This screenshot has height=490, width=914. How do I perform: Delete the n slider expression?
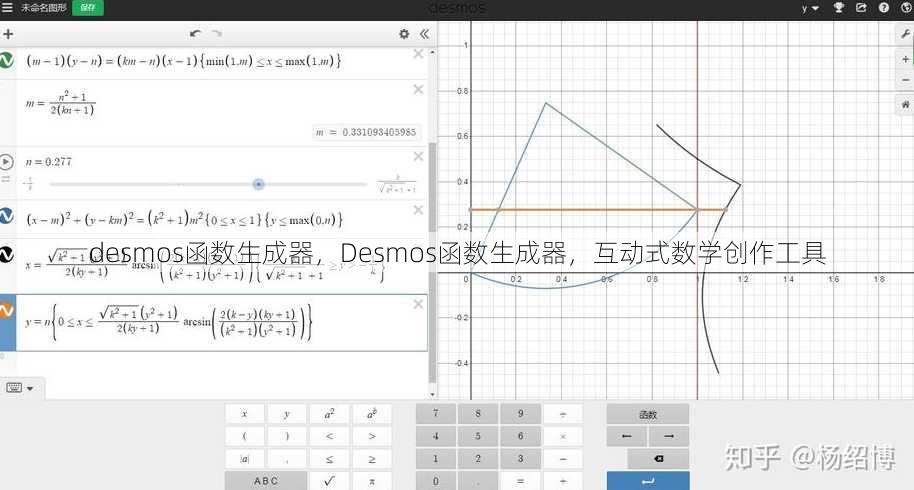point(418,156)
